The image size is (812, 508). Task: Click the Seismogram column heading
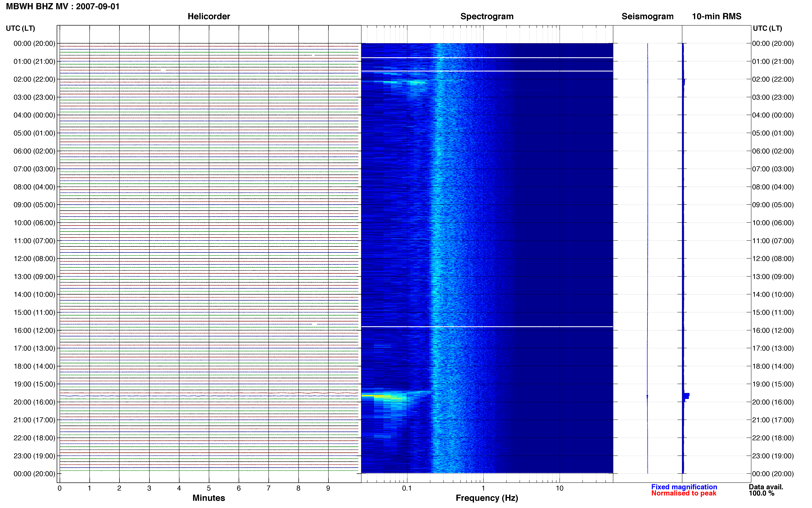647,16
